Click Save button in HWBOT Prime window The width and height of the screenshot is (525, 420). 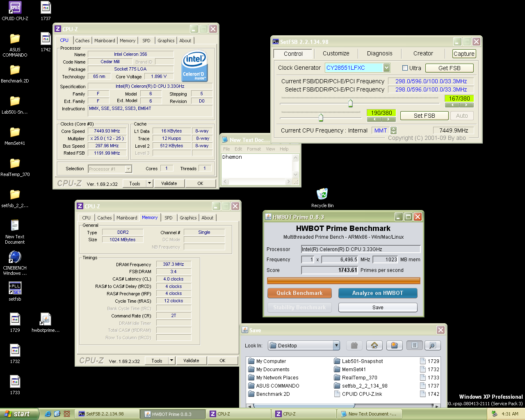click(x=378, y=307)
